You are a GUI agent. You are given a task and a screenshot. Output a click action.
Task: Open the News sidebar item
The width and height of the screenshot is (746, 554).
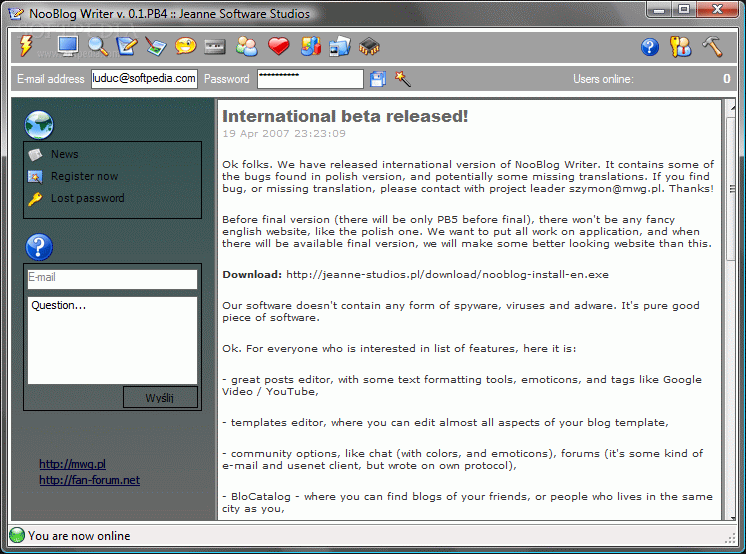click(x=65, y=154)
